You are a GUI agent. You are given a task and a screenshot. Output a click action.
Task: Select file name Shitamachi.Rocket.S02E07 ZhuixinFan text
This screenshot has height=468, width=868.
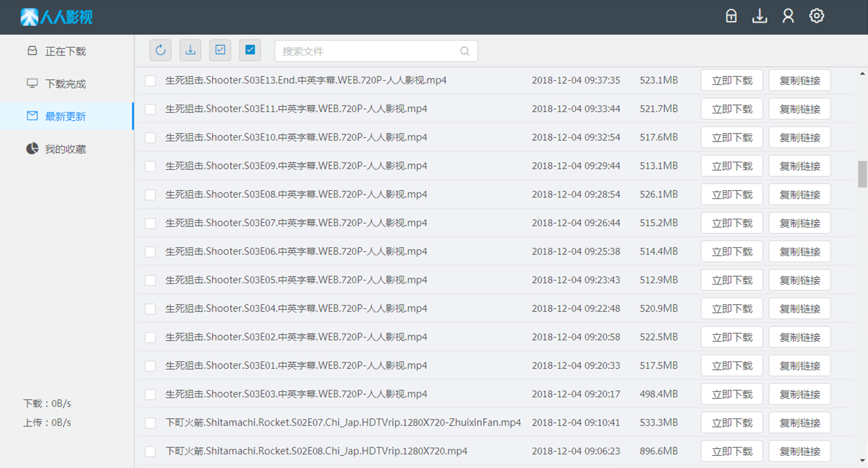coord(343,422)
